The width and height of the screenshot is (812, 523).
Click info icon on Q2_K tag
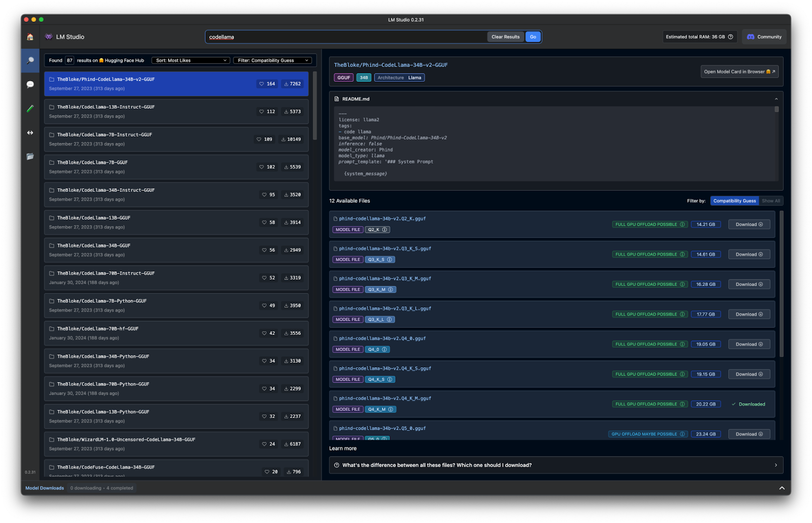[385, 230]
